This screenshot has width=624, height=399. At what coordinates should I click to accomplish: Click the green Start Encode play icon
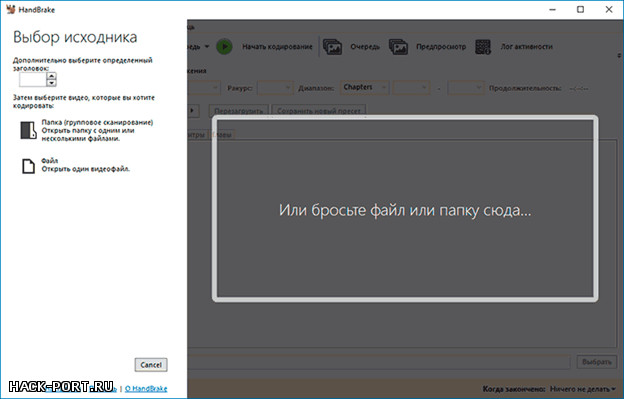tap(224, 47)
